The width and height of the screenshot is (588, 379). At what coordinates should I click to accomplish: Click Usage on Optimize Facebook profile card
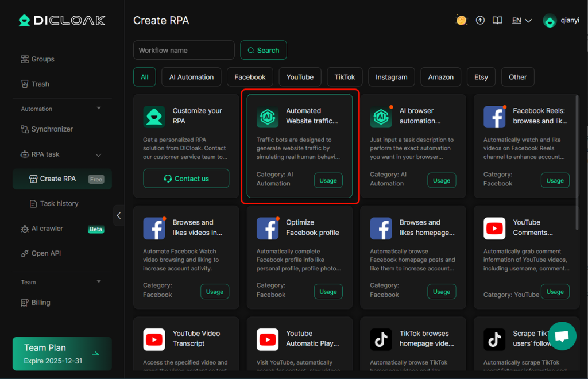click(x=328, y=292)
